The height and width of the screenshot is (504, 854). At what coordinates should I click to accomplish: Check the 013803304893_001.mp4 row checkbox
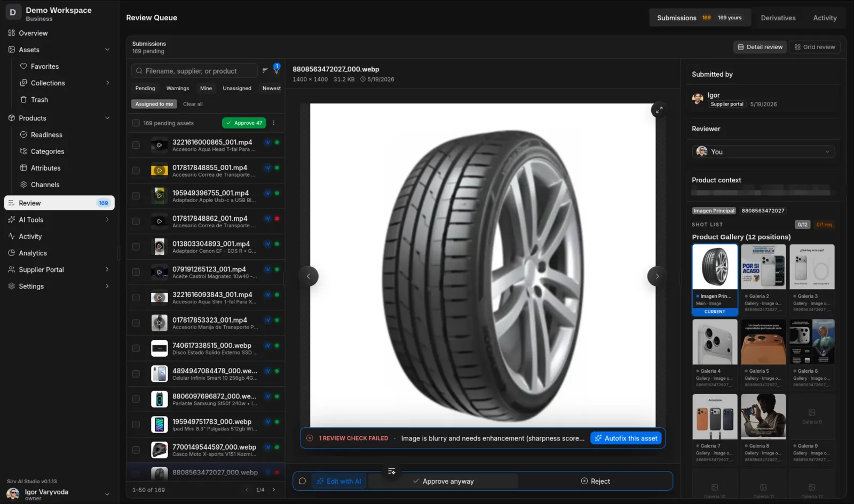pyautogui.click(x=136, y=246)
